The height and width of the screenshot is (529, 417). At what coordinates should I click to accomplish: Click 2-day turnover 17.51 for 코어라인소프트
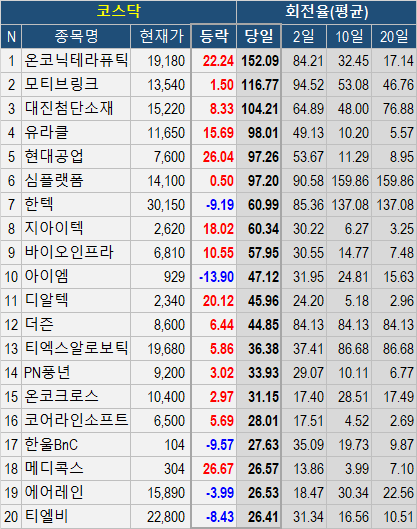[x=308, y=421]
